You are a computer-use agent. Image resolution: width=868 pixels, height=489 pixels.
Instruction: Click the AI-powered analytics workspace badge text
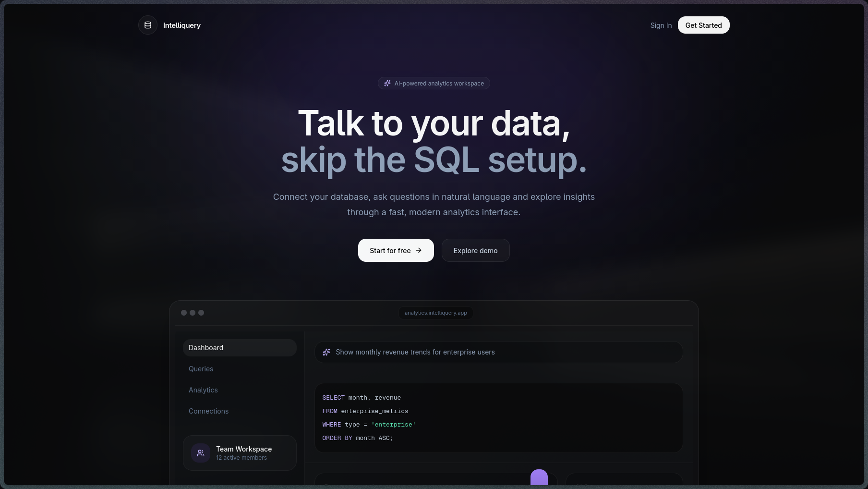(439, 84)
